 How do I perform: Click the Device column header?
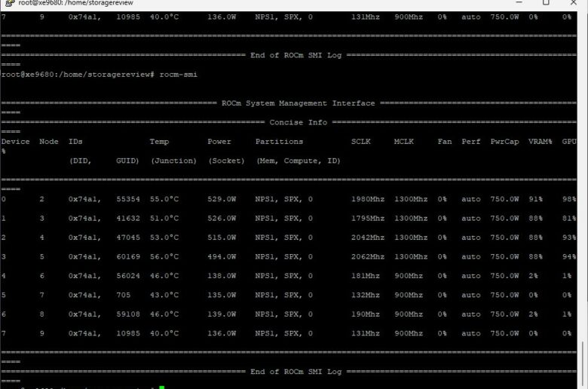coord(15,142)
